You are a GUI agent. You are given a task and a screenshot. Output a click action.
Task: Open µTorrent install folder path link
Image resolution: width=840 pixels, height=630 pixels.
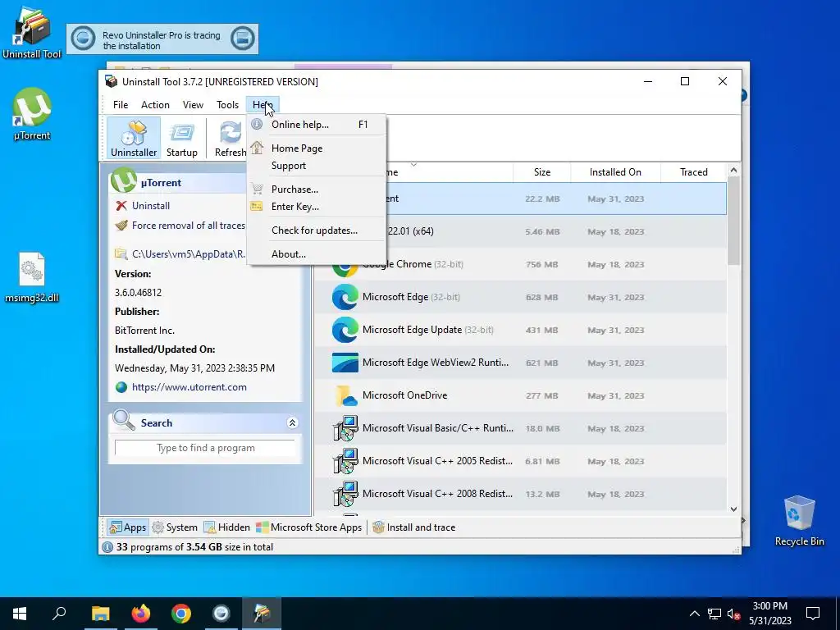pyautogui.click(x=188, y=254)
